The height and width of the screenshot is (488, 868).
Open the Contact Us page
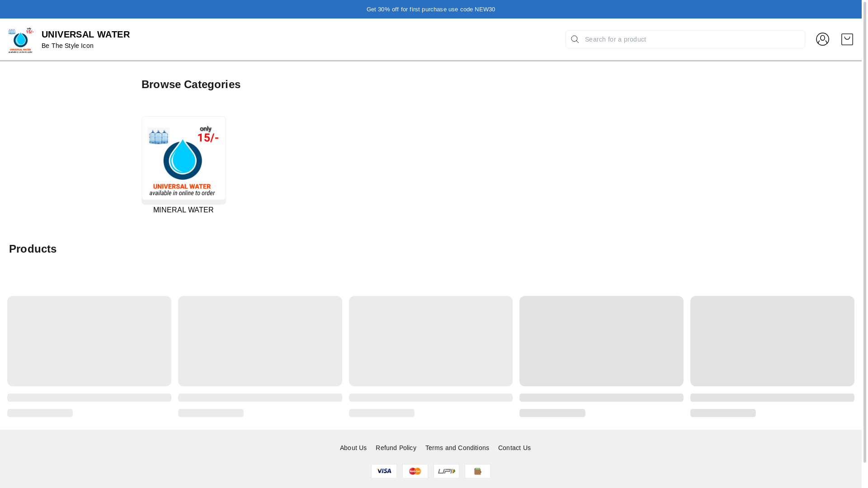click(x=514, y=448)
